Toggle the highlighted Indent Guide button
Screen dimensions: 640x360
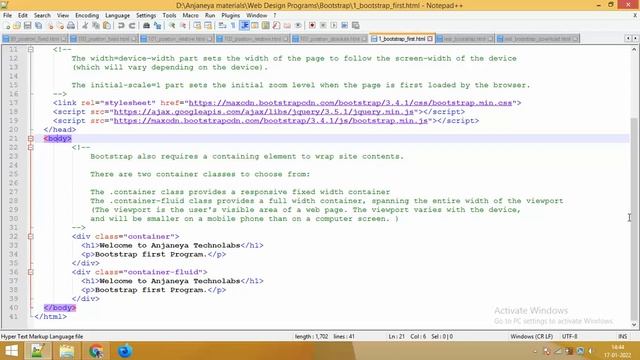(x=244, y=26)
